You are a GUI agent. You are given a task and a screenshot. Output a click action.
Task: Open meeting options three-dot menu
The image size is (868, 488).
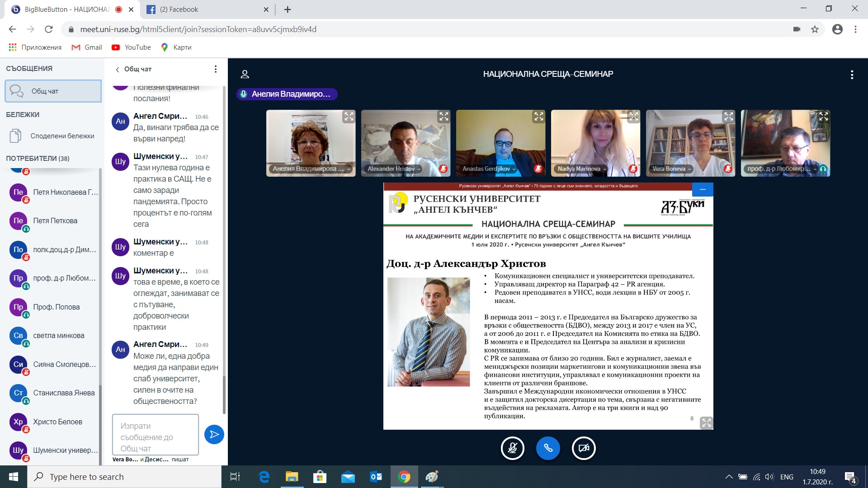(852, 75)
